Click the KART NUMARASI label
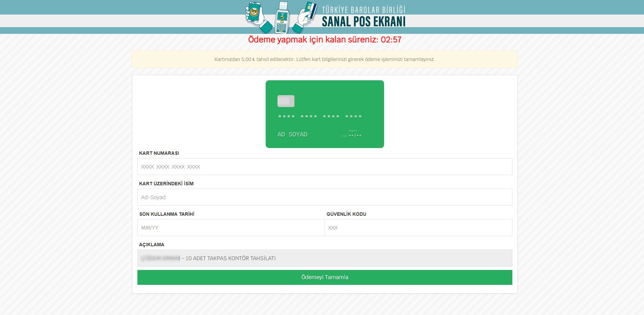The width and height of the screenshot is (644, 315). [x=159, y=153]
